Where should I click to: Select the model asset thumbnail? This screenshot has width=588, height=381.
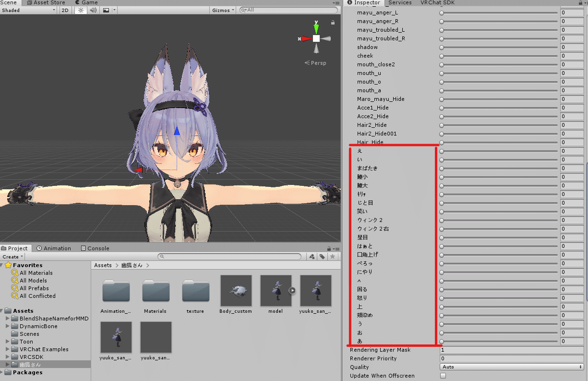(x=276, y=291)
